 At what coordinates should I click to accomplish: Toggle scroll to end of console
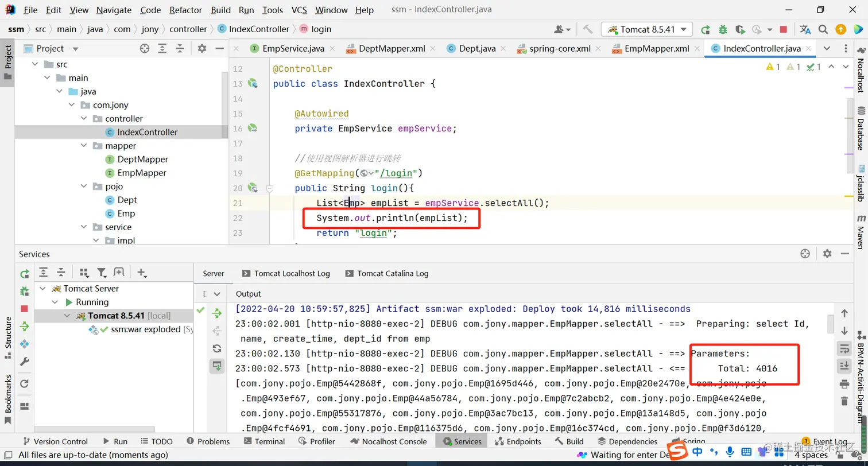[844, 366]
